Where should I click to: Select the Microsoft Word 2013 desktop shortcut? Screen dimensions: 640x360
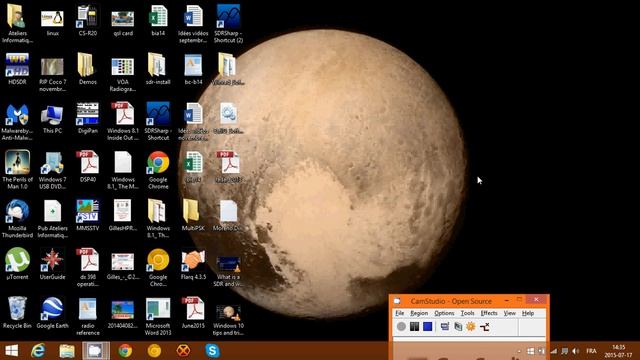click(158, 316)
